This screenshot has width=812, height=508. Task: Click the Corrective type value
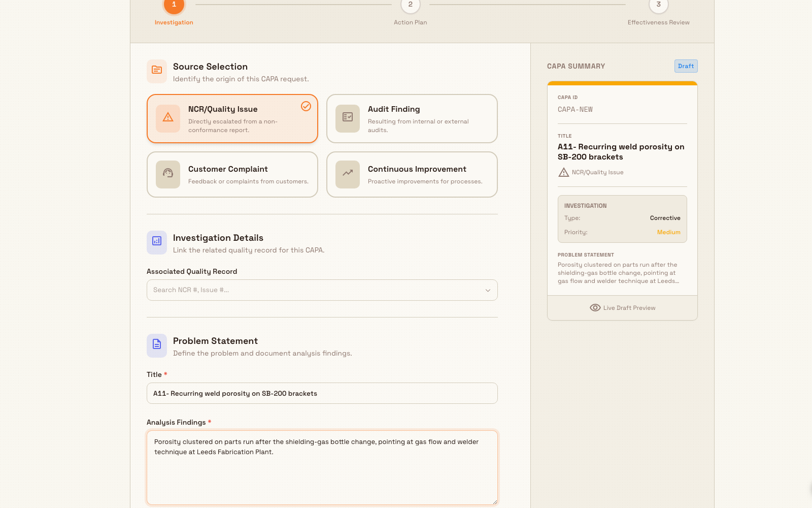tap(665, 218)
